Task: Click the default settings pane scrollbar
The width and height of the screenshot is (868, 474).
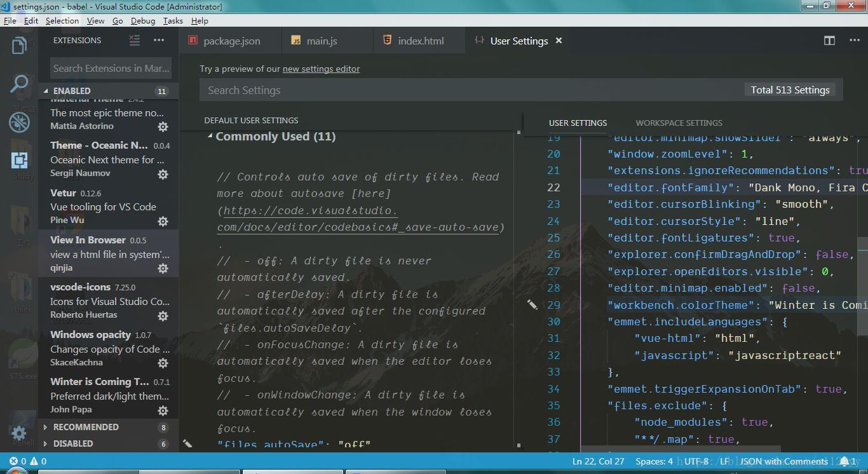Action: (519, 289)
